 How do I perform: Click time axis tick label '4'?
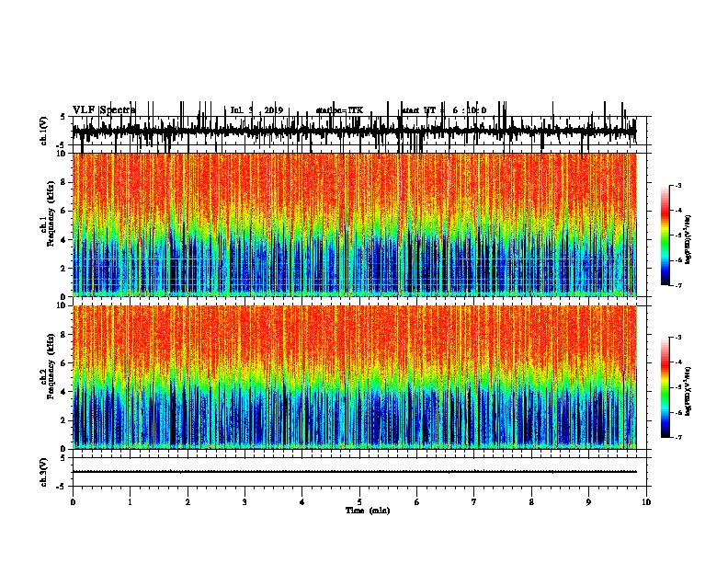pyautogui.click(x=302, y=502)
